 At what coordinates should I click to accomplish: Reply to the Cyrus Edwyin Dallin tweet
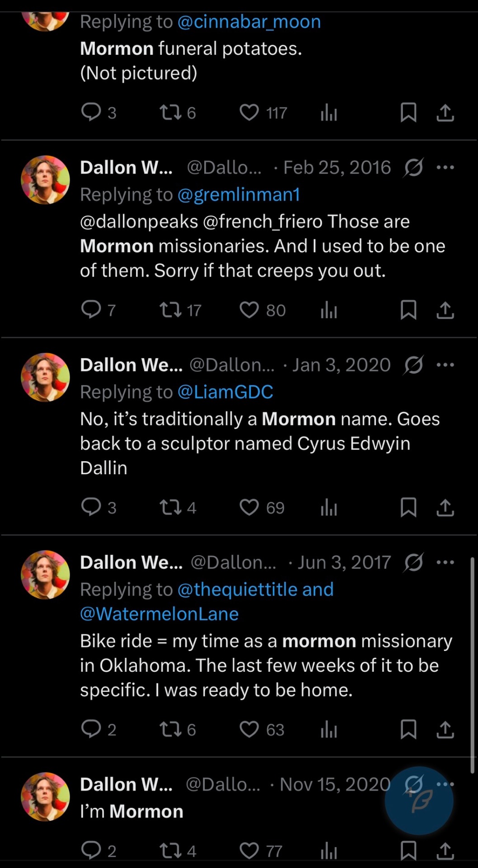point(91,507)
